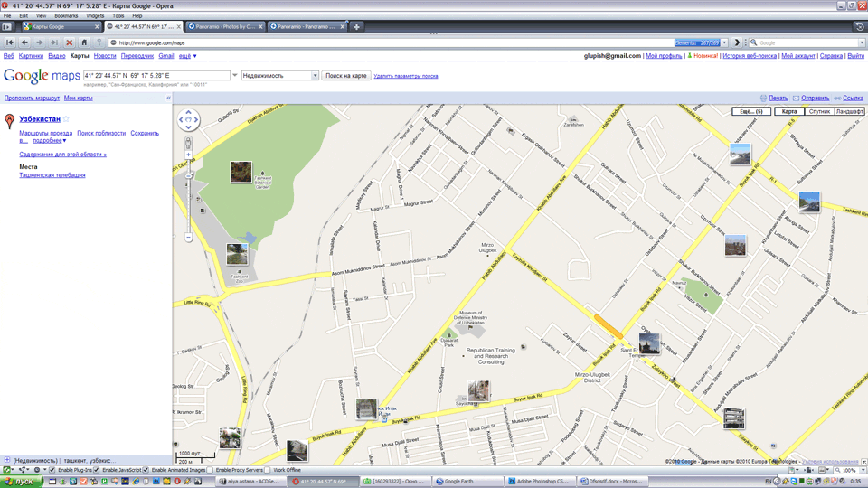Click the Street View pegman icon
Image resolution: width=868 pixels, height=488 pixels.
[188, 144]
